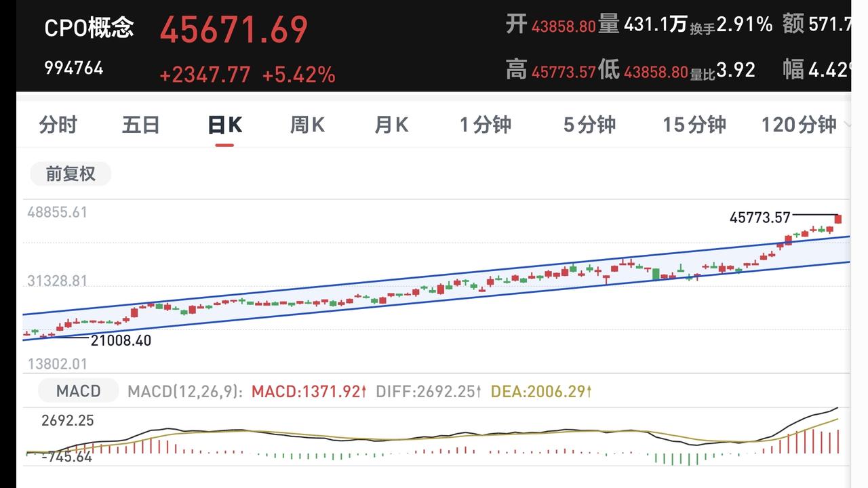Tap the 45773.57 high marker on chart
868x488 pixels.
[760, 218]
